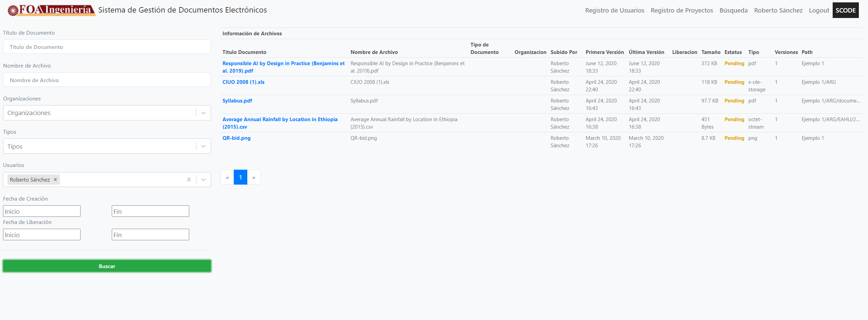
Task: Click the 372 KB size cell
Action: [709, 63]
